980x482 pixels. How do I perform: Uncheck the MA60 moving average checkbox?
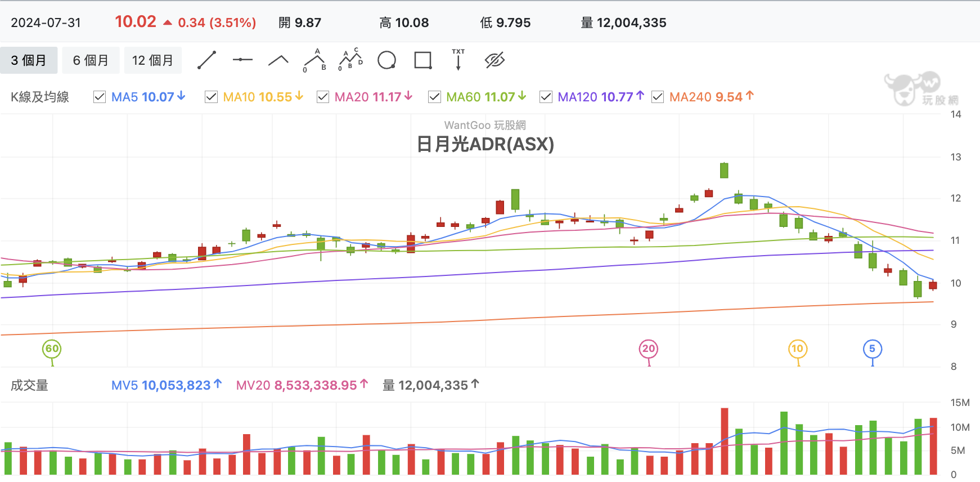[x=434, y=97]
